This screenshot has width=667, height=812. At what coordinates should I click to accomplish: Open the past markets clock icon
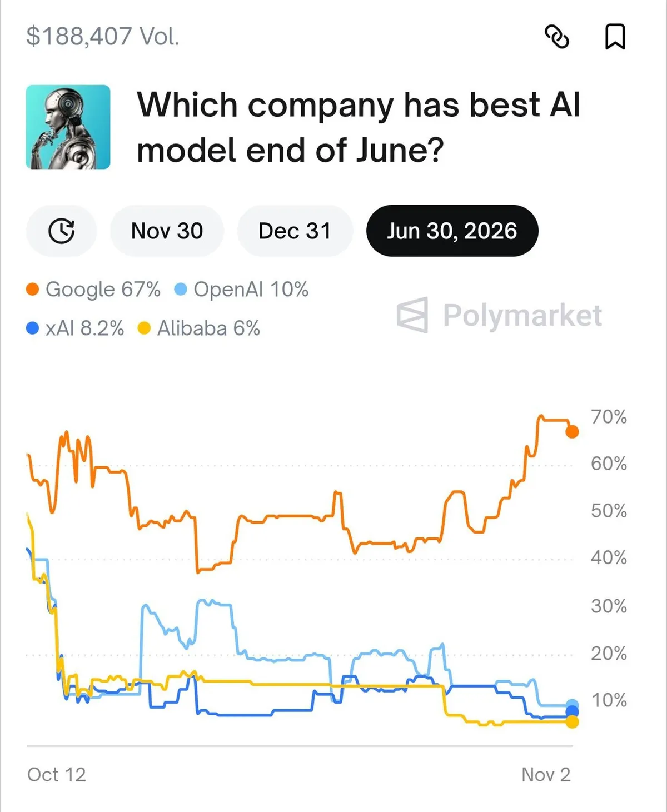(61, 231)
